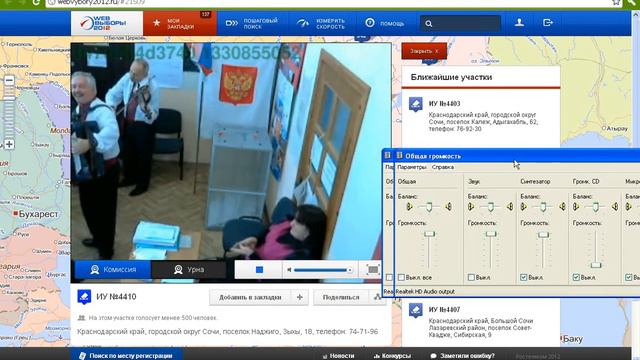Click the ИУ №4410 station icon below video
The height and width of the screenshot is (360, 640).
point(84,297)
